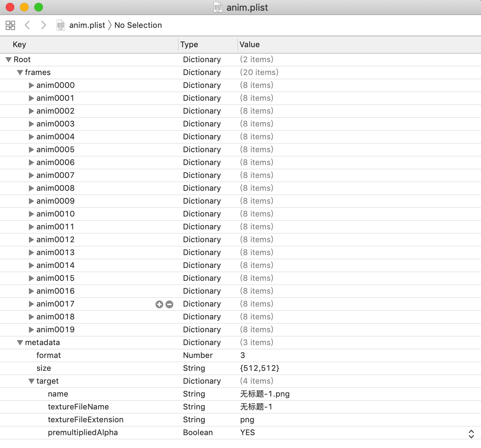Screen dimensions: 481x448
Task: Add a row after anim0017
Action: [159, 304]
